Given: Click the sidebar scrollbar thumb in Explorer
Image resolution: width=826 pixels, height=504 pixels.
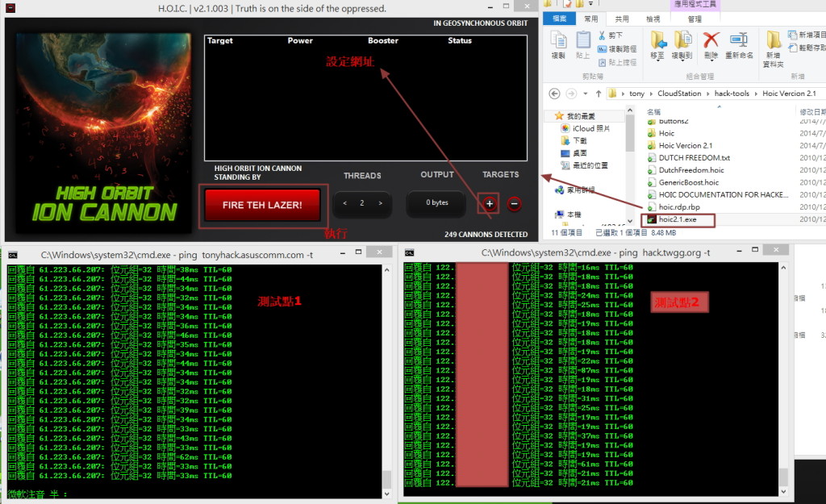Looking at the screenshot, I should [x=629, y=134].
